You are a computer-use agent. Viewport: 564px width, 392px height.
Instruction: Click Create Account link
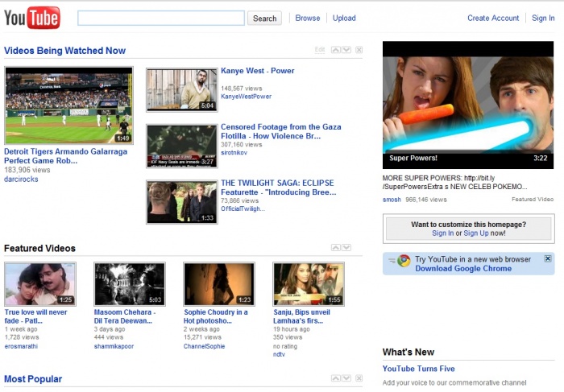pos(493,18)
